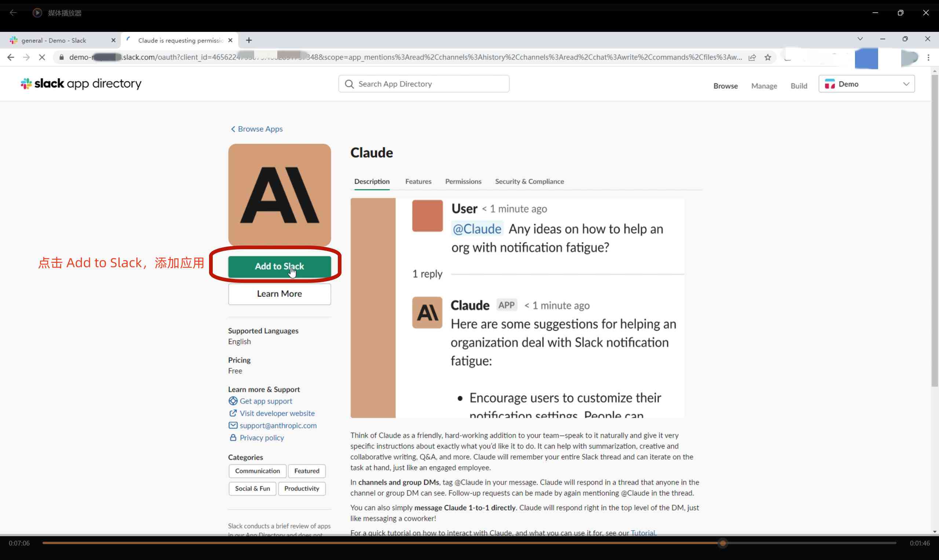Click the bookmark/star icon in address bar

(768, 57)
